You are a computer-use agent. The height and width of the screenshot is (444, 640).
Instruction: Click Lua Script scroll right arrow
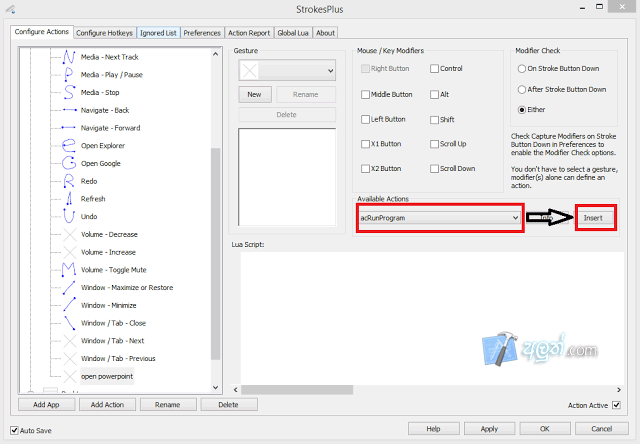(x=619, y=390)
